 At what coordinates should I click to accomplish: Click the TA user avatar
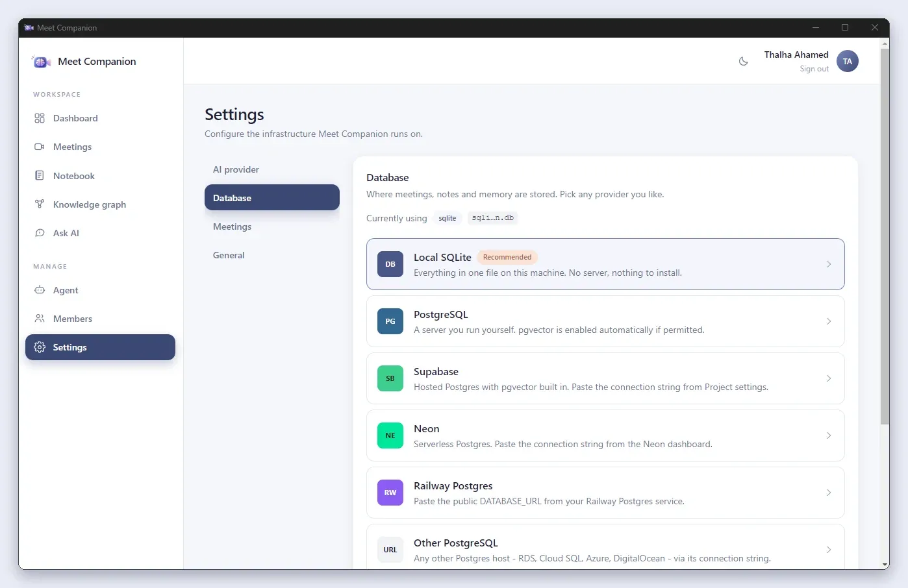tap(848, 62)
